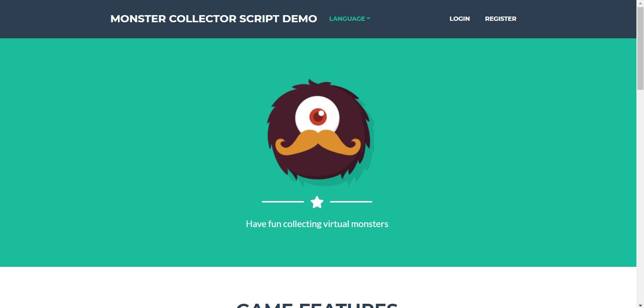
Task: Click the tuft of hair atop the monster
Action: click(310, 83)
